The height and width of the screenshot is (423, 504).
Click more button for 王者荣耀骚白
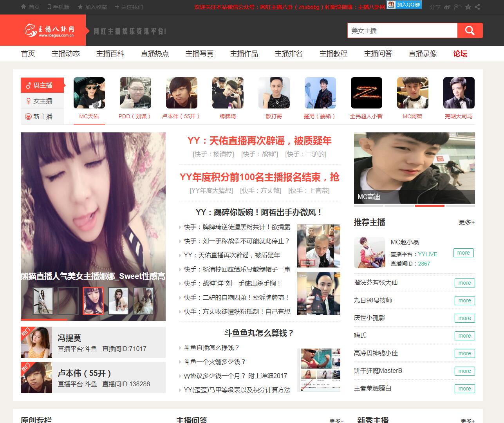(x=465, y=389)
